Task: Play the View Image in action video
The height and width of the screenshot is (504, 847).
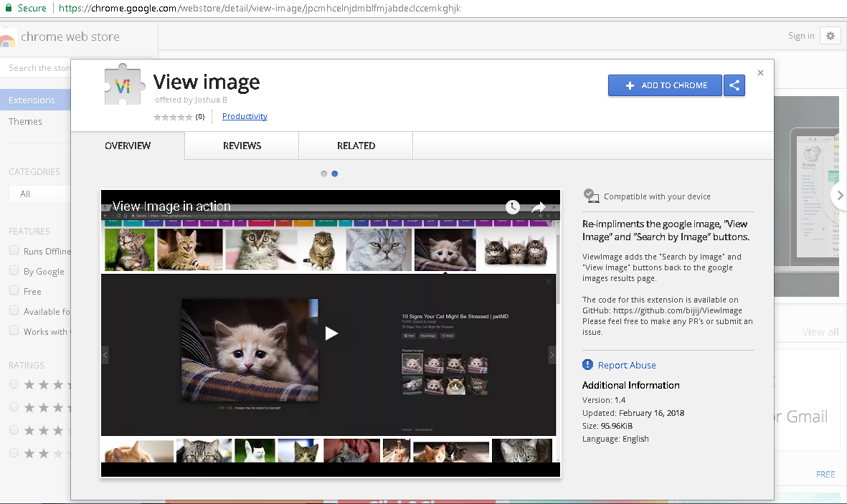Action: pyautogui.click(x=331, y=333)
